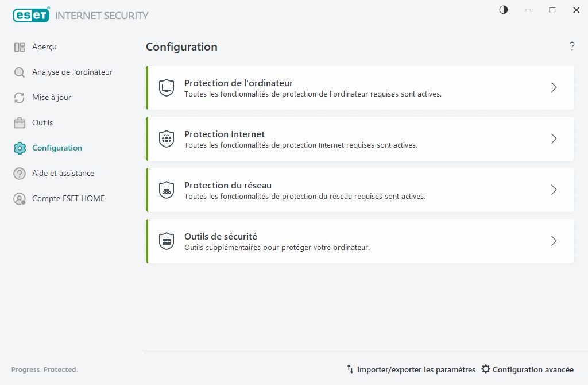
Task: Select the Analyse de l'ordinateur magnifier icon
Action: 19,72
